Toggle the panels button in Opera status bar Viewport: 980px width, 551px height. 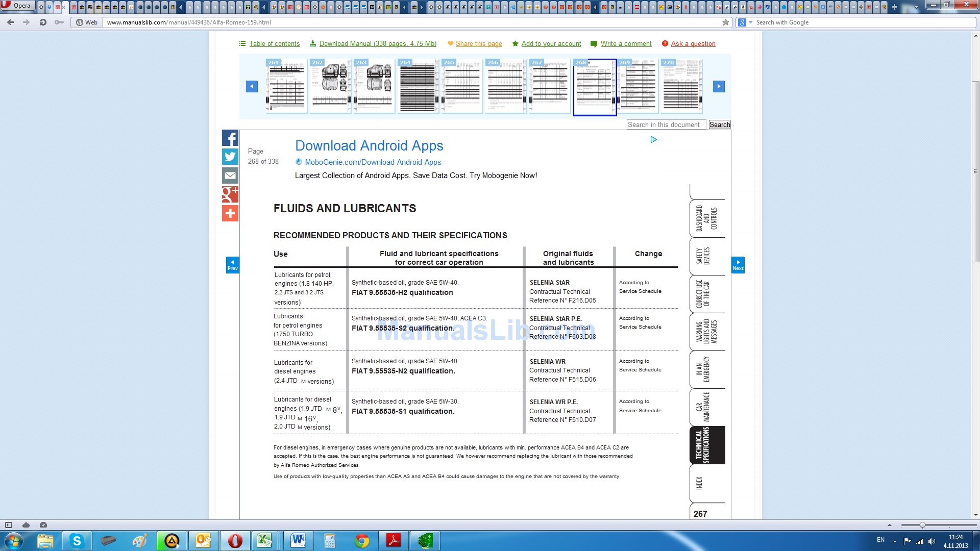click(x=9, y=525)
